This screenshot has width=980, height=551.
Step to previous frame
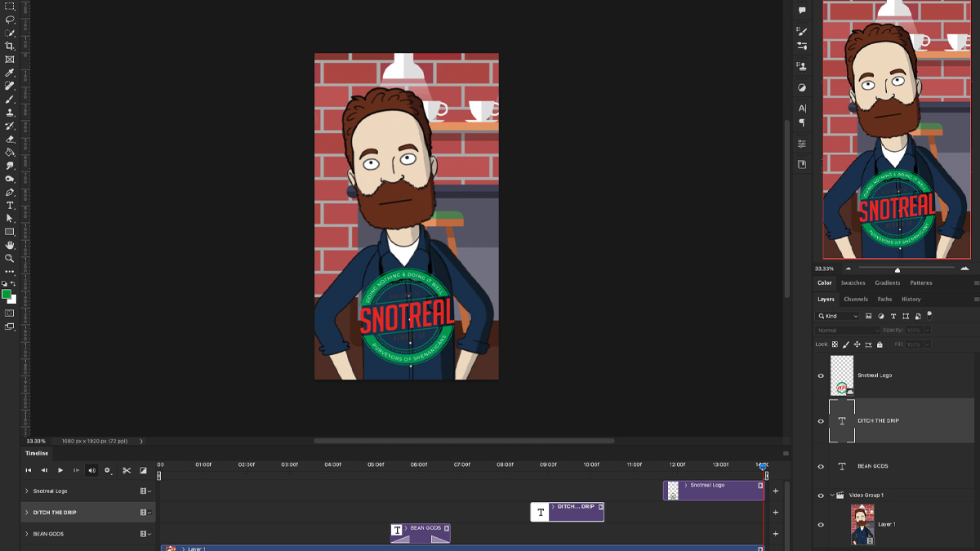click(44, 470)
